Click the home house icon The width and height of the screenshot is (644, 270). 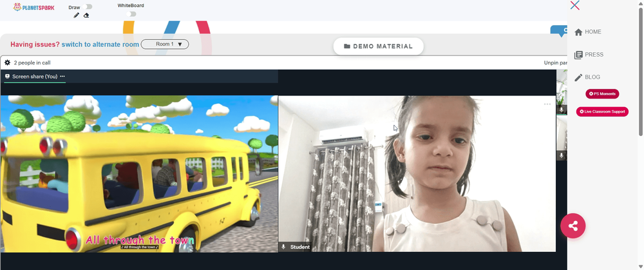(578, 32)
